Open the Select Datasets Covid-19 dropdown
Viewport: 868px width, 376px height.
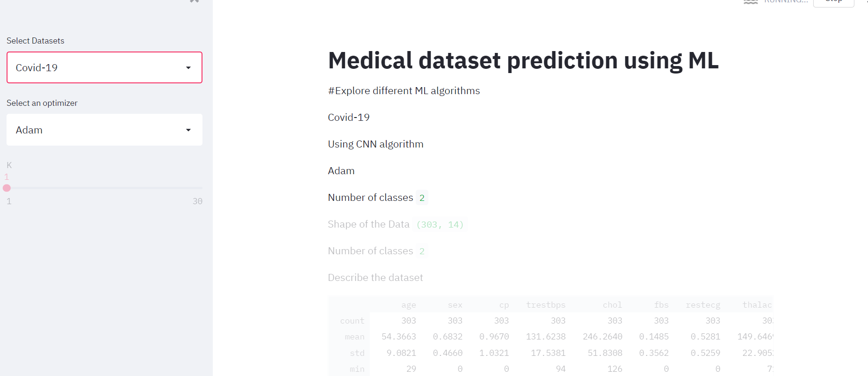(x=105, y=67)
